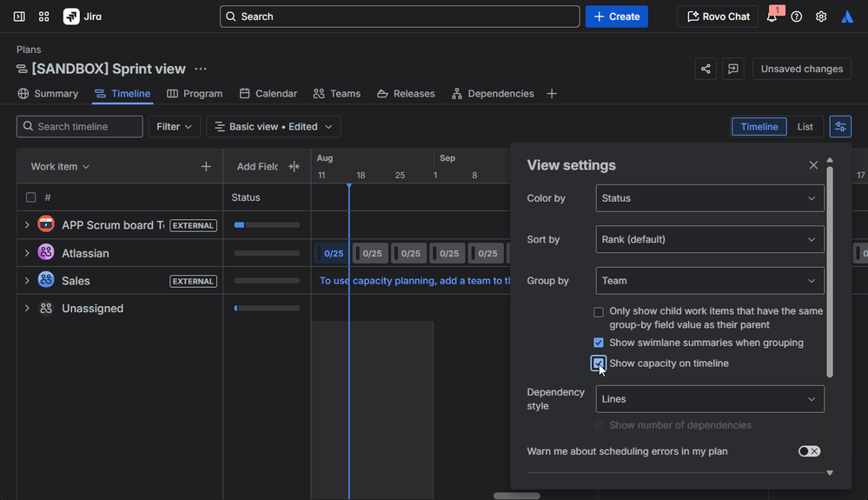This screenshot has height=500, width=868.
Task: Open the Color by dropdown
Action: (x=709, y=198)
